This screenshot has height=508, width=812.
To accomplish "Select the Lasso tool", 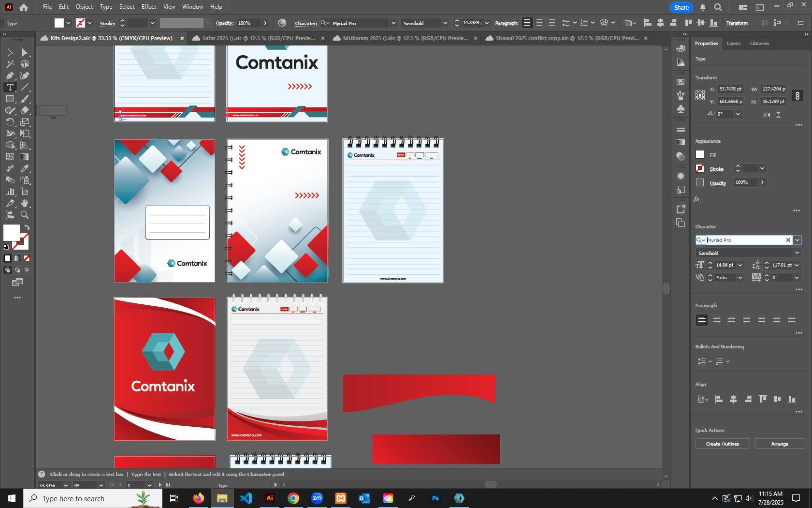I will coord(25,64).
